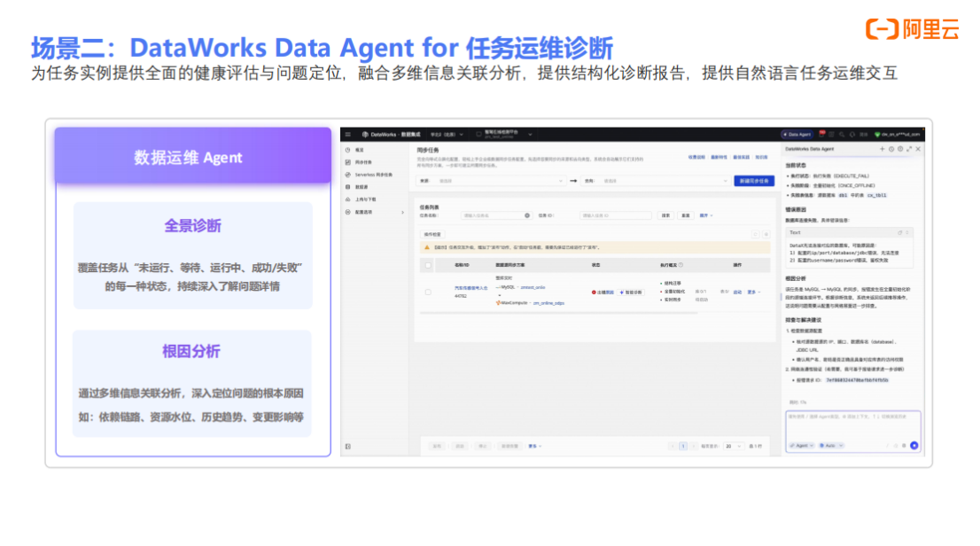The image size is (980, 546).
Task: Close the DataWorks Data Agent panel
Action: [918, 150]
